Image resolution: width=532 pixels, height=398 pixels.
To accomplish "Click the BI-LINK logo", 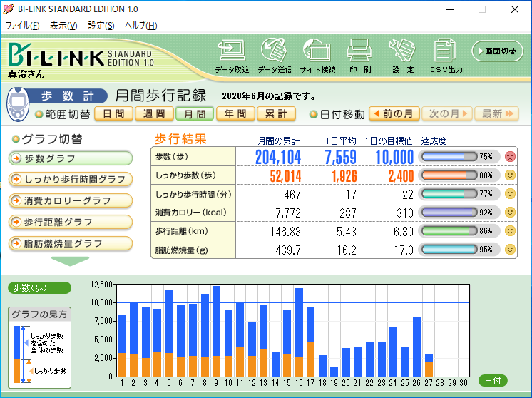I will tap(56, 55).
